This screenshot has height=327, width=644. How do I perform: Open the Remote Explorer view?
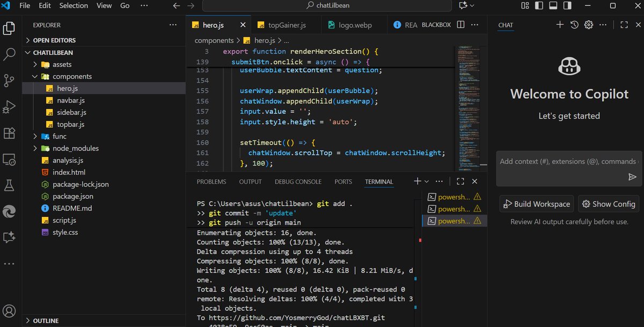[x=9, y=159]
